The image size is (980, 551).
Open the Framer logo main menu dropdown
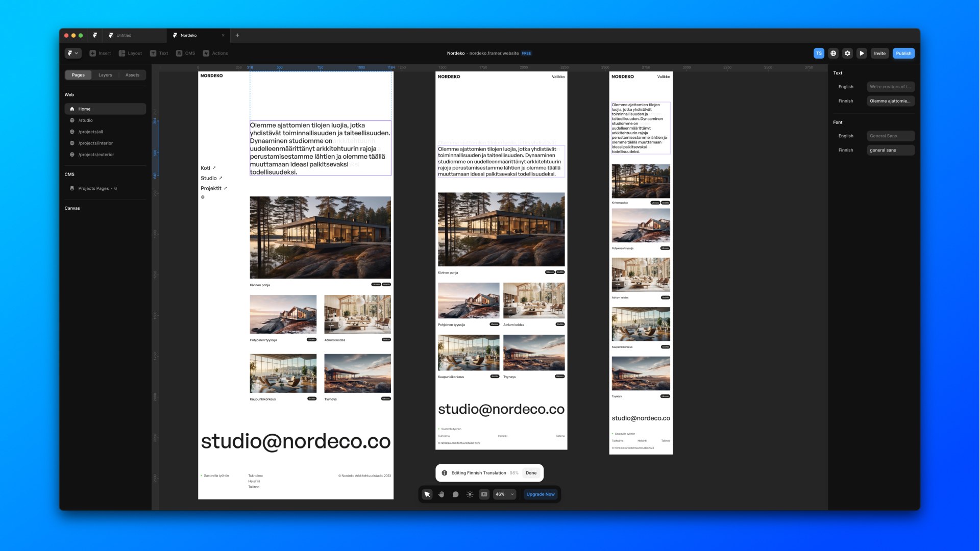73,53
